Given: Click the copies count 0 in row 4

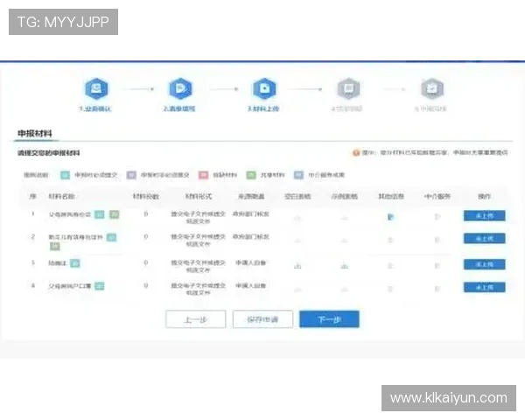Looking at the screenshot, I should (146, 286).
